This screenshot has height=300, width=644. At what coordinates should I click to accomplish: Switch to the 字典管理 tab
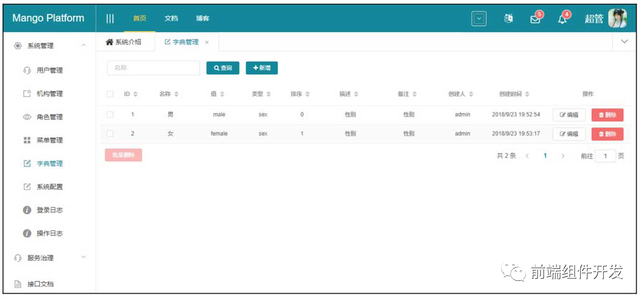[182, 42]
